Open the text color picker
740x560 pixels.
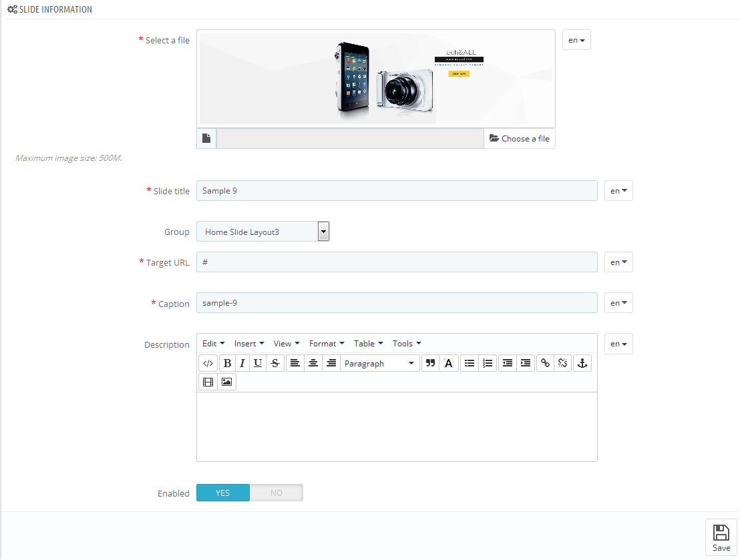point(449,364)
